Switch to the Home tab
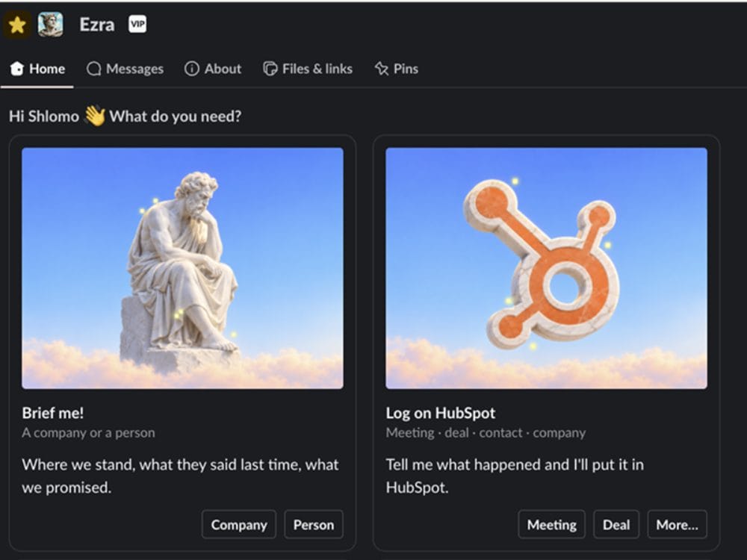Image resolution: width=747 pixels, height=560 pixels. pyautogui.click(x=37, y=69)
